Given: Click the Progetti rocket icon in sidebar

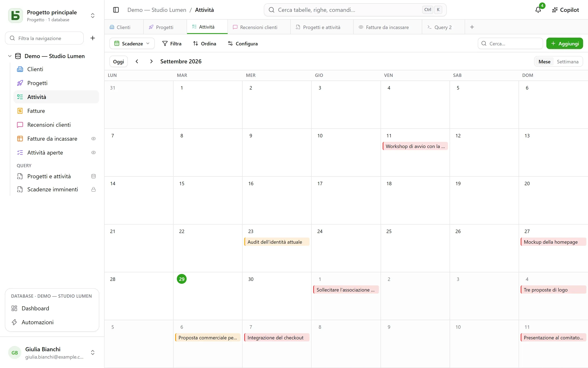Looking at the screenshot, I should pos(20,83).
